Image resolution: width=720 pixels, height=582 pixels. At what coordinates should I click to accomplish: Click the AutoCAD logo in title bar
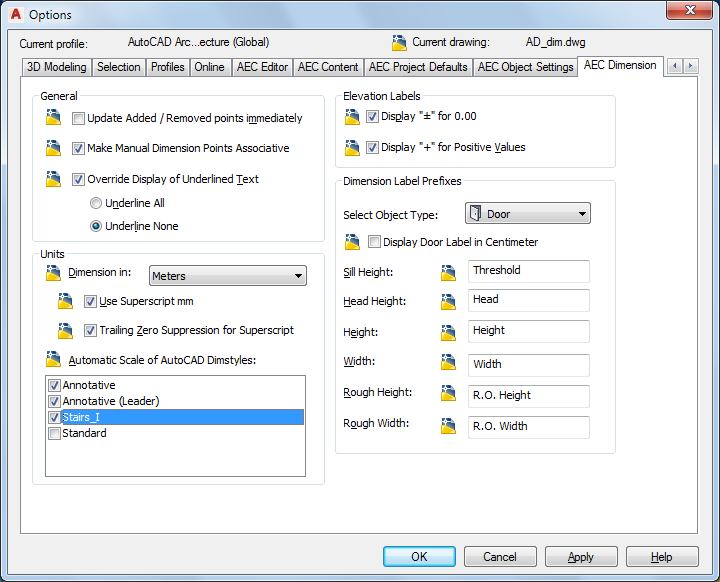click(16, 14)
